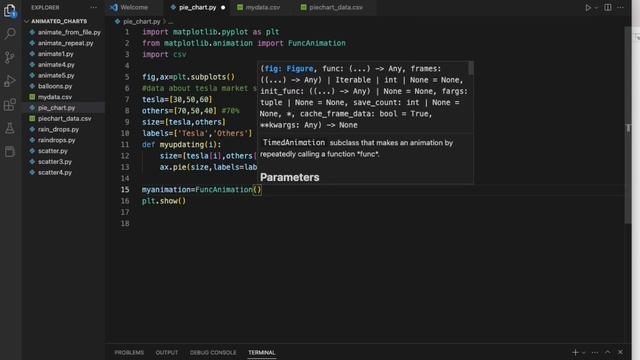This screenshot has width=640, height=360.
Task: Open editor more actions ellipsis
Action: pos(620,7)
